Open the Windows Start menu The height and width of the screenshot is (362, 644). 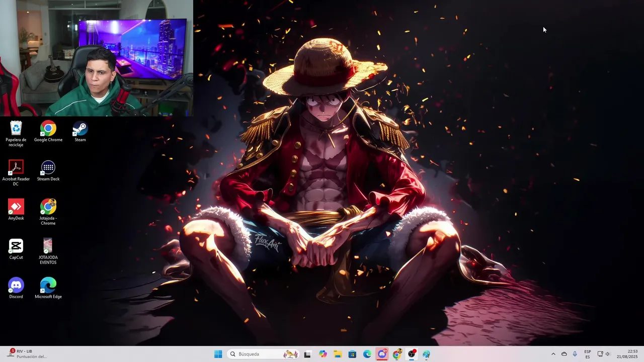(x=218, y=354)
